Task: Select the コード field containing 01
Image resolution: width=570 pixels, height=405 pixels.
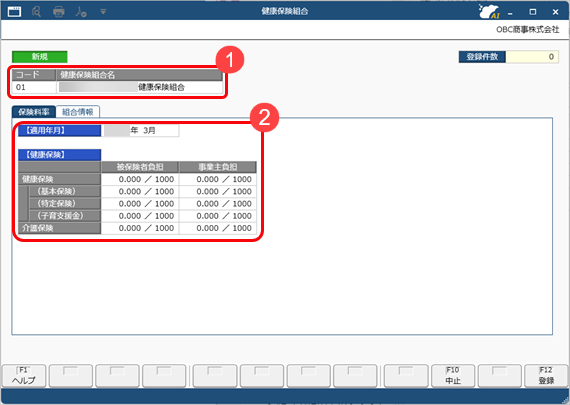Action: click(x=34, y=87)
